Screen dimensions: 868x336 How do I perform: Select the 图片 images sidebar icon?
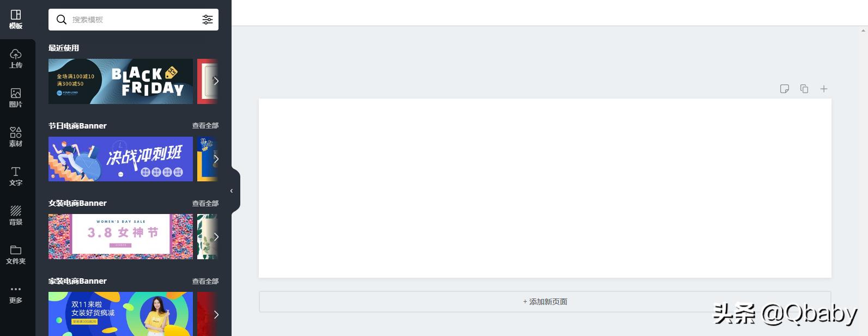[16, 98]
